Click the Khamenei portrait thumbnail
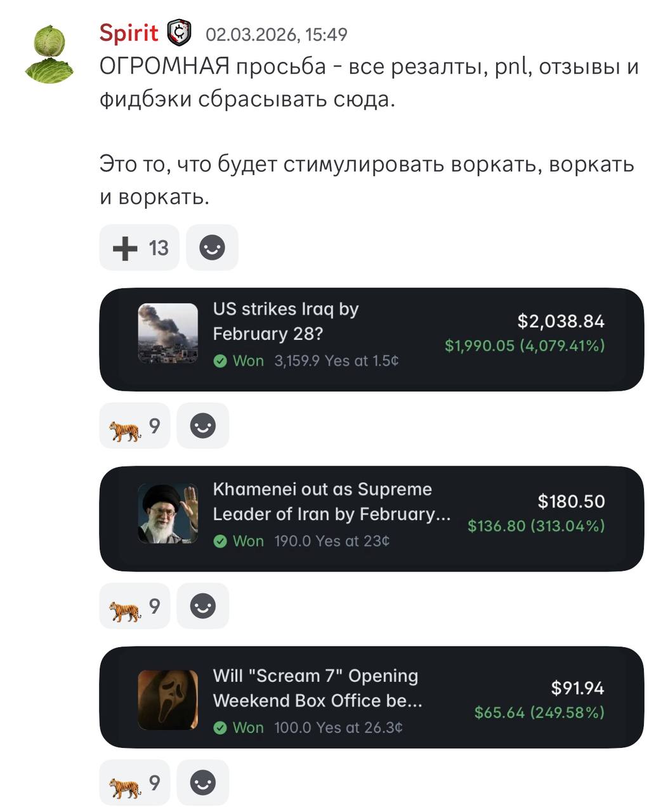This screenshot has height=812, width=663. 168,514
